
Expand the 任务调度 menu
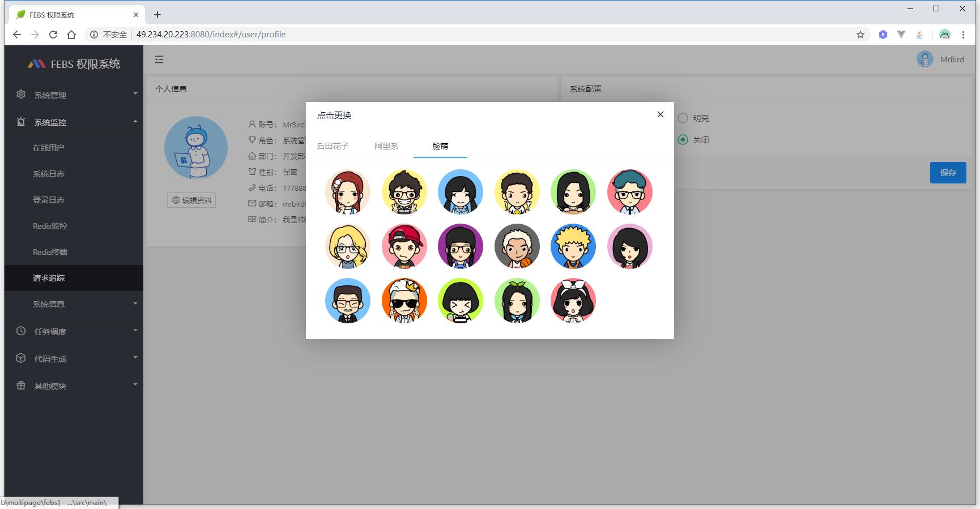coord(74,331)
